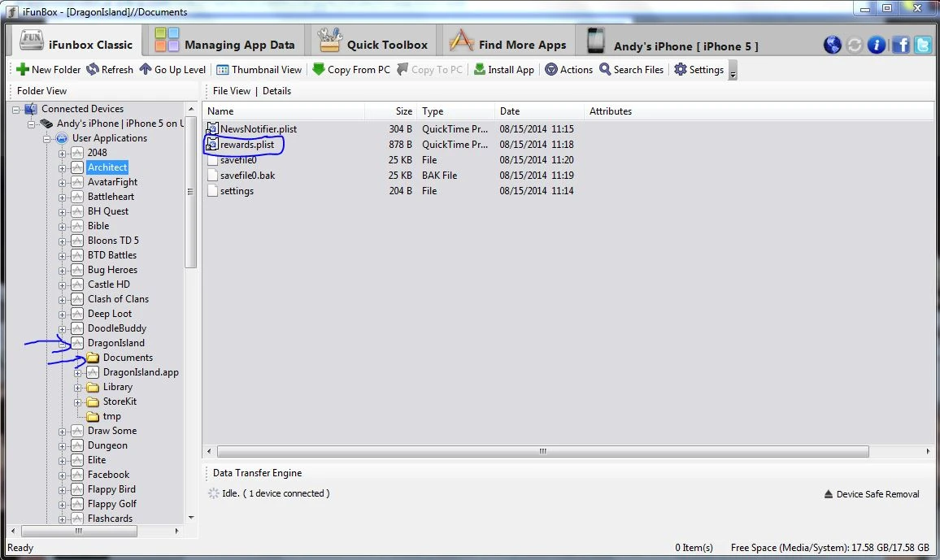Sort file list by Type column

coord(455,111)
